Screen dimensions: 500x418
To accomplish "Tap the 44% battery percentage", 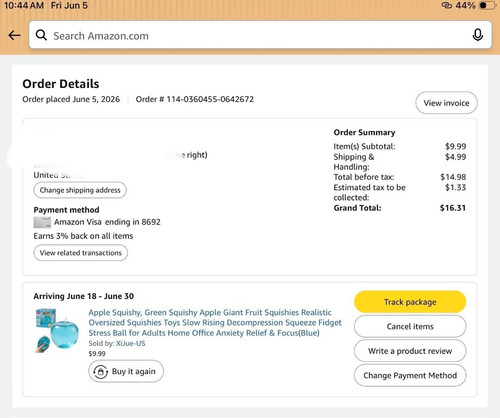I will [x=465, y=5].
